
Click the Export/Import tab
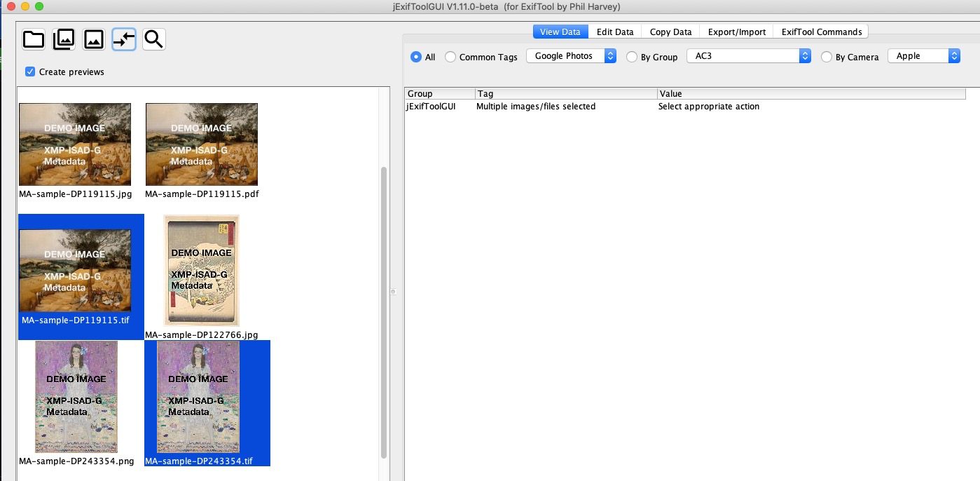(736, 31)
